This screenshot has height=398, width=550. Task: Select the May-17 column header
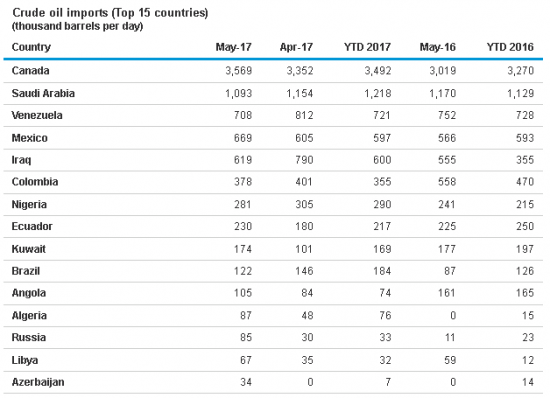click(x=233, y=47)
